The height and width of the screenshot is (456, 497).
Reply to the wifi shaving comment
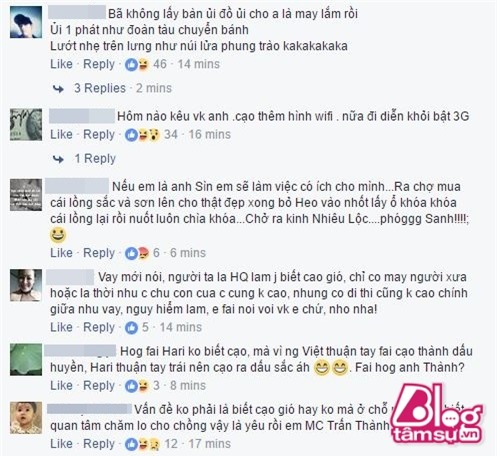click(99, 135)
